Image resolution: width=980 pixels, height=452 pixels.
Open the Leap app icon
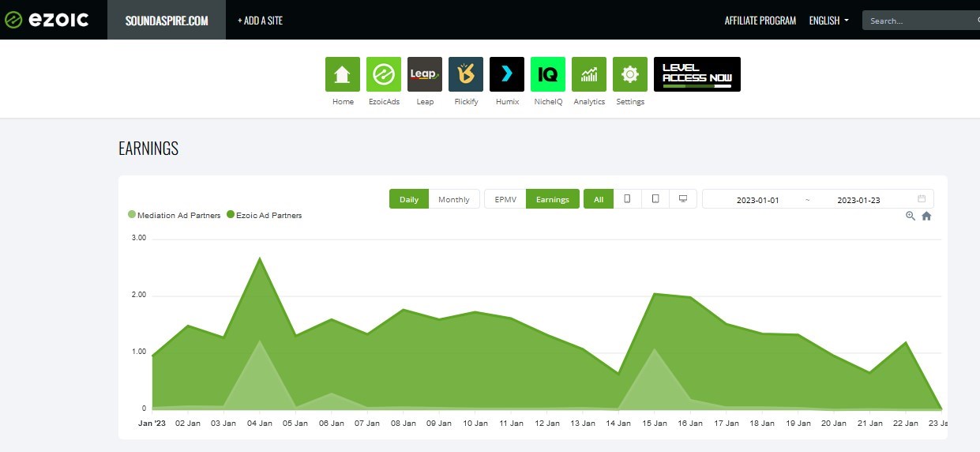[x=425, y=74]
